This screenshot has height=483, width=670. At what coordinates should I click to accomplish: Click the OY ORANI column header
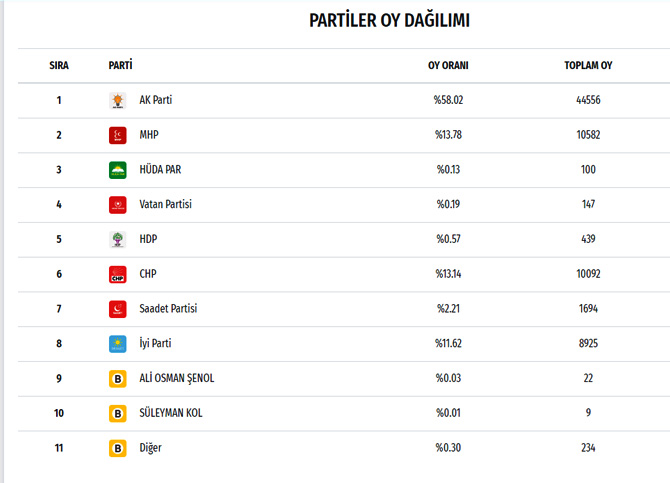pos(448,65)
